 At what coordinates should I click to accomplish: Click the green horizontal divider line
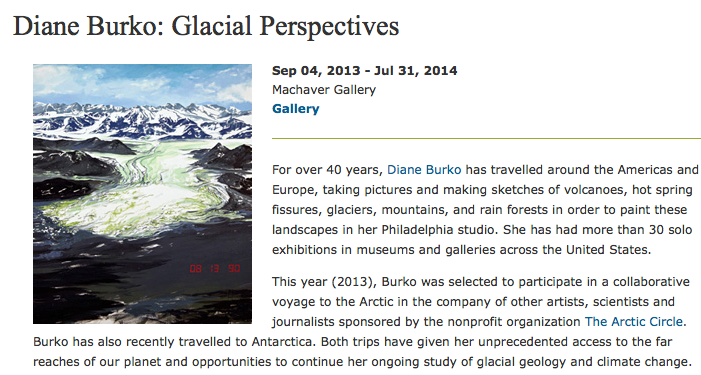point(486,139)
